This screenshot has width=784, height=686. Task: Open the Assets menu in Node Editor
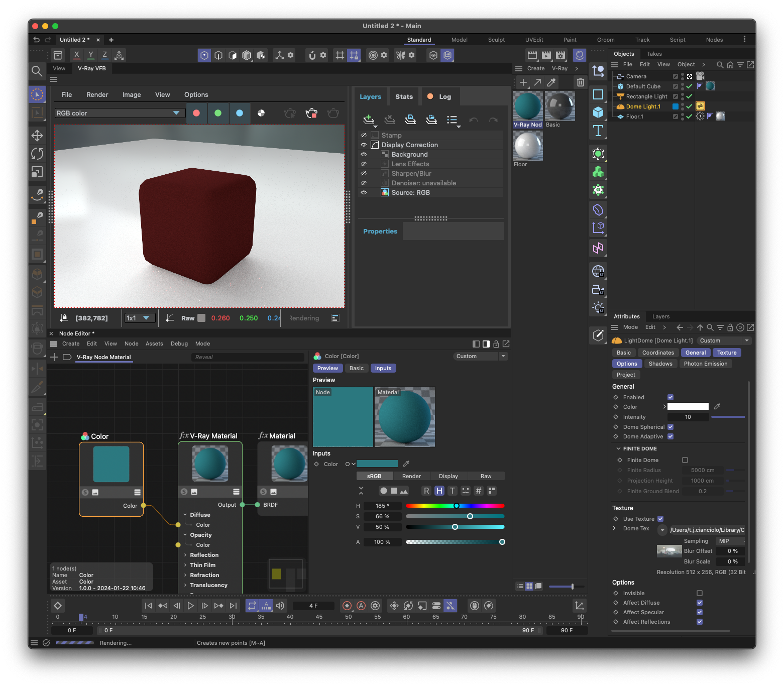click(x=154, y=344)
